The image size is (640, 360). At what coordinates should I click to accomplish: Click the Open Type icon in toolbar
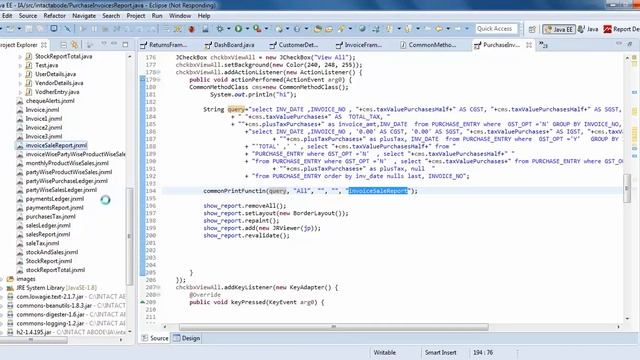(318, 29)
